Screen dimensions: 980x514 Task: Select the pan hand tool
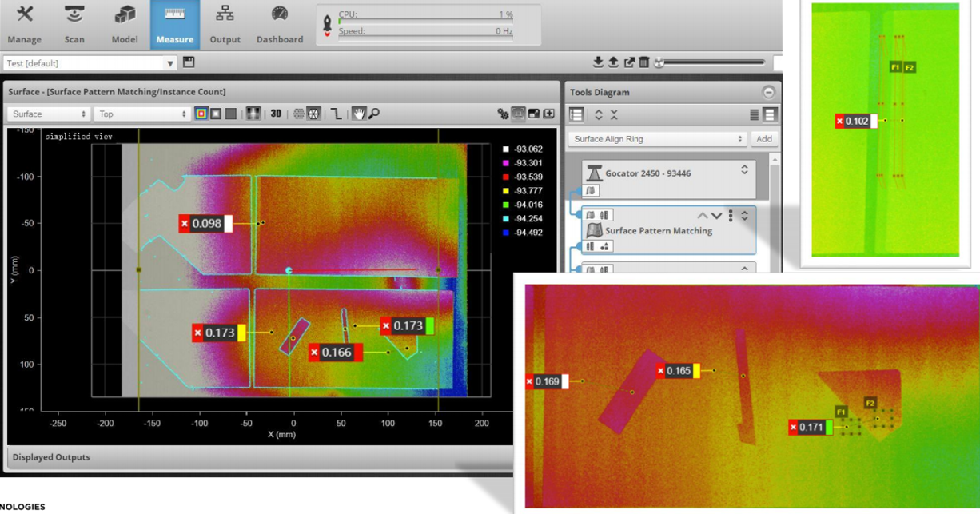pos(359,114)
